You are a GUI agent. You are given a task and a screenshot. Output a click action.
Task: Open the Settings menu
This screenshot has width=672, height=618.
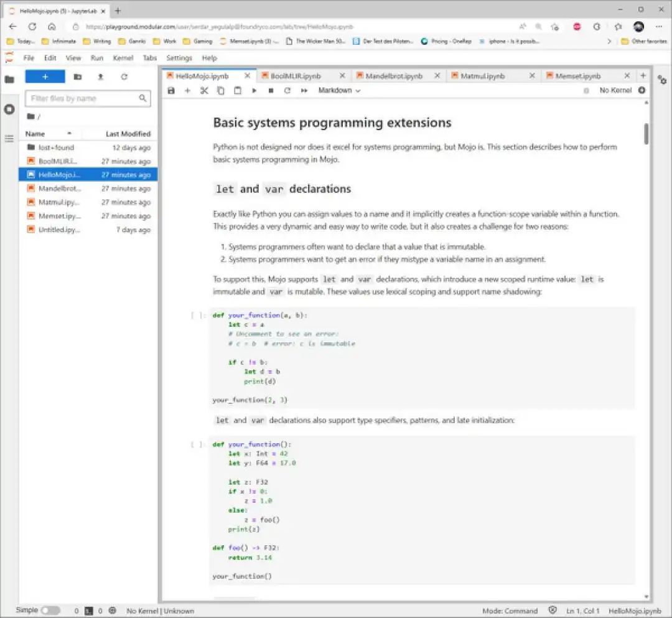coord(179,58)
